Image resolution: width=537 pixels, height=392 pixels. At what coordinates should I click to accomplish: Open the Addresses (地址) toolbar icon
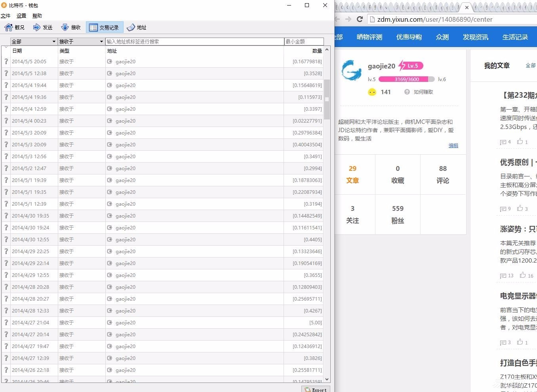click(131, 27)
